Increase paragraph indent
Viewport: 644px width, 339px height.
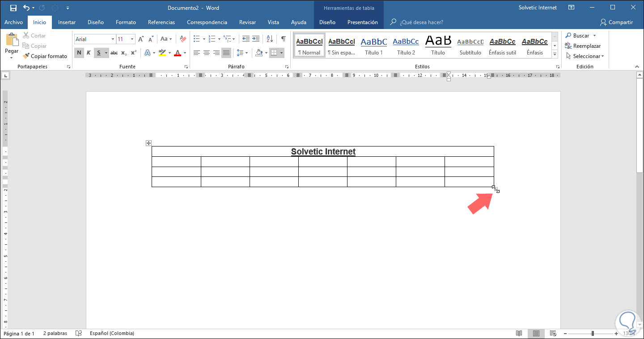[x=255, y=39]
